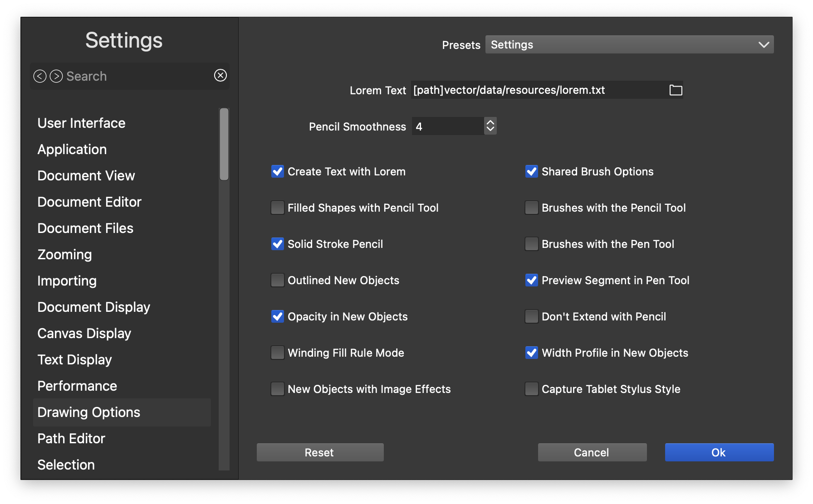Go to Canvas Display settings
813x504 pixels.
coord(84,334)
